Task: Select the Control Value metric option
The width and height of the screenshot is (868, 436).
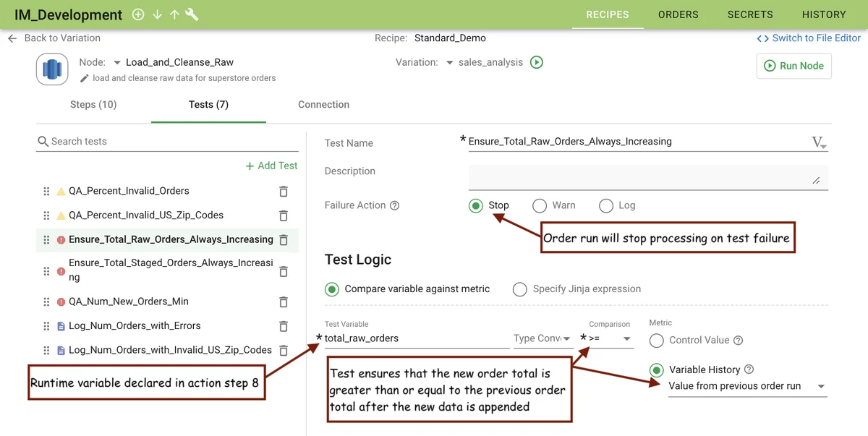Action: pyautogui.click(x=657, y=340)
